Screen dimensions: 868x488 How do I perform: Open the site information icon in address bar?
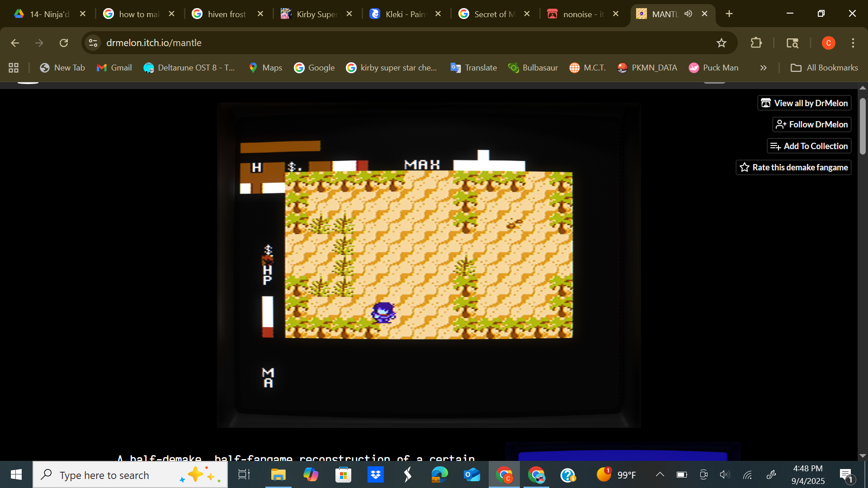pyautogui.click(x=93, y=43)
